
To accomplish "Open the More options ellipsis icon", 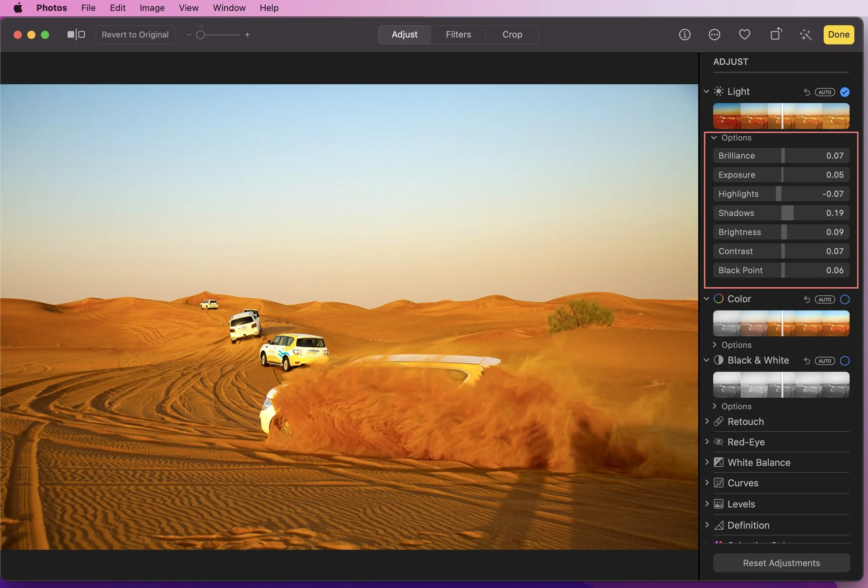I will (x=714, y=35).
